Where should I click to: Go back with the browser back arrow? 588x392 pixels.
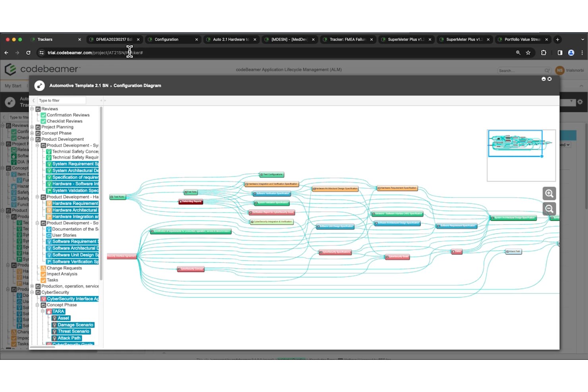pyautogui.click(x=6, y=52)
